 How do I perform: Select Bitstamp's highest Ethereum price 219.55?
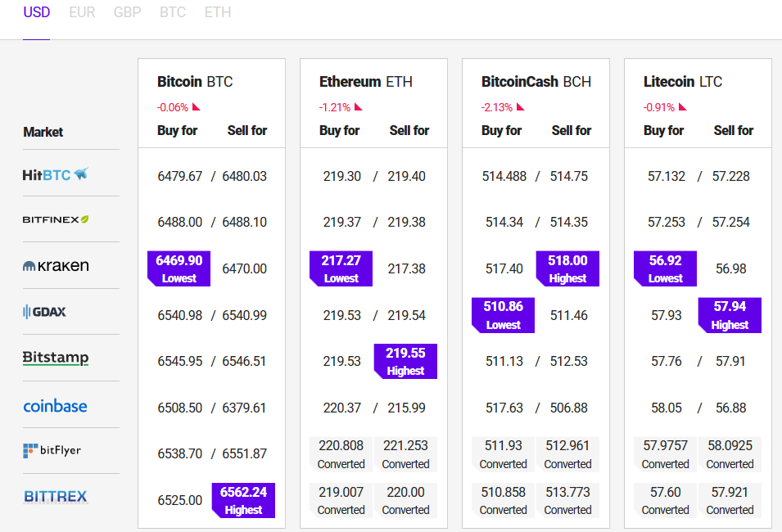pos(405,361)
